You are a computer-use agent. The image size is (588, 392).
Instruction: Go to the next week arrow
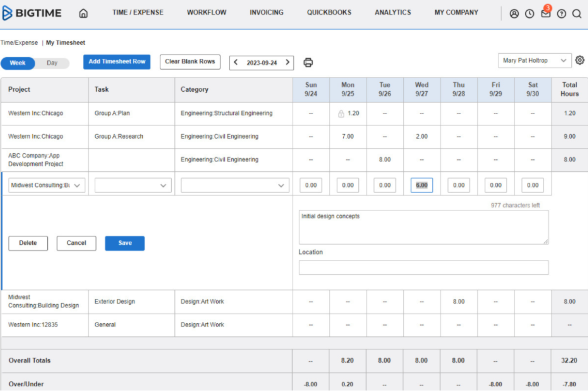[x=287, y=62]
